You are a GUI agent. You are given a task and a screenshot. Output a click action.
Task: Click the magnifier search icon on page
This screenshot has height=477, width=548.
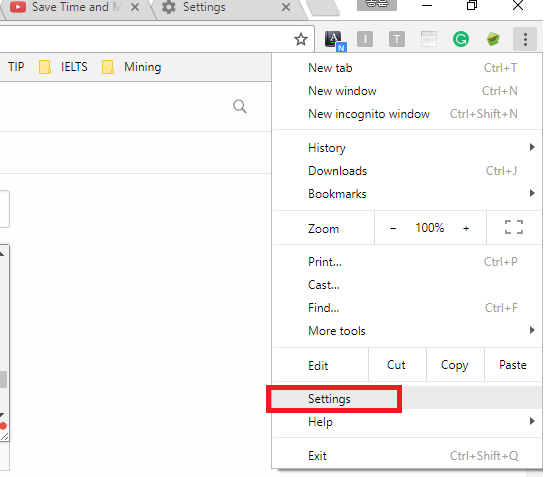240,106
